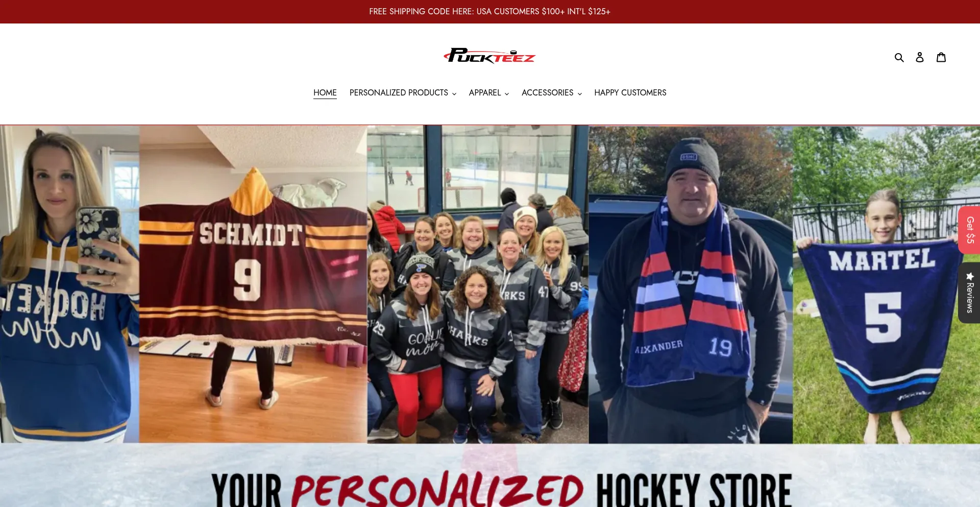Open the Happy Customers page
This screenshot has height=507, width=980.
tap(630, 93)
